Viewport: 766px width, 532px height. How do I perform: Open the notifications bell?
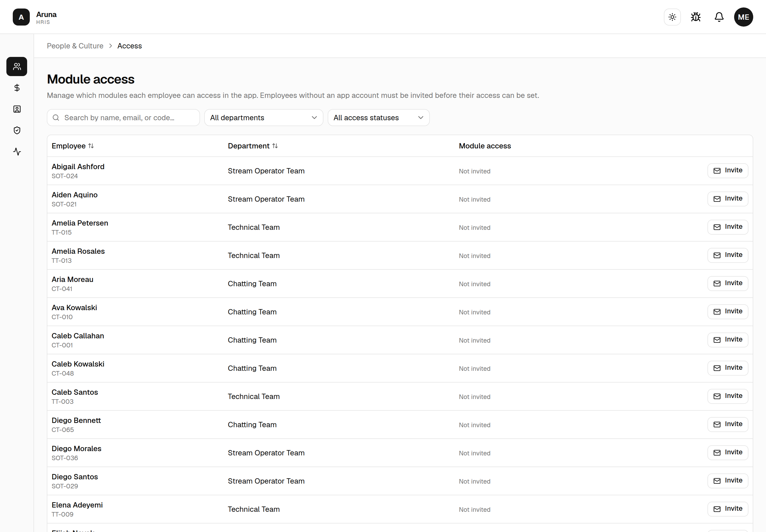coord(719,17)
